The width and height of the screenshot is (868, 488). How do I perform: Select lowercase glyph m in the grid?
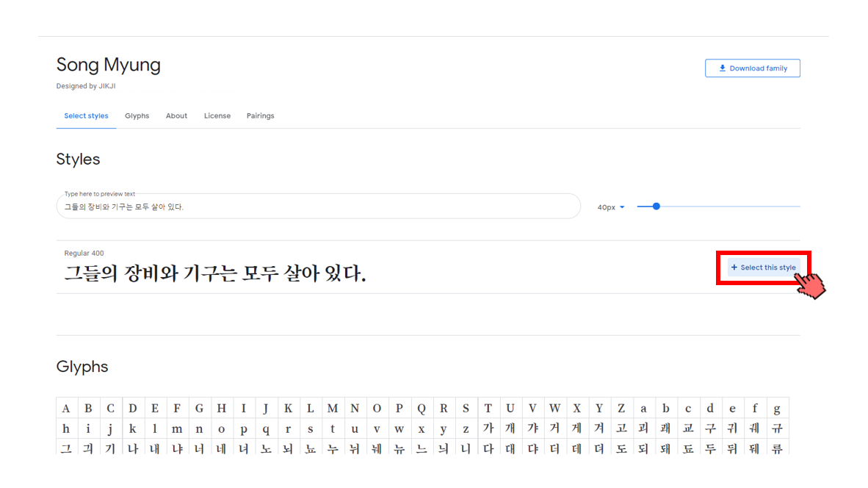pyautogui.click(x=177, y=428)
